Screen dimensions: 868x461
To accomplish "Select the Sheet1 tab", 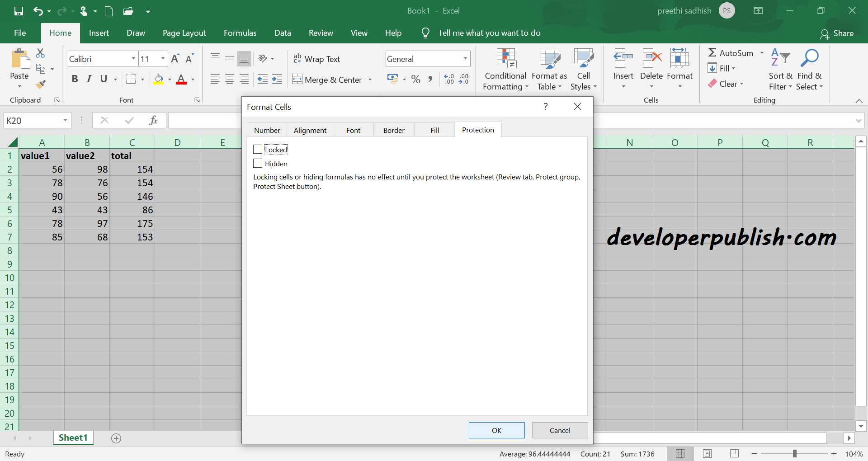I will pos(73,437).
